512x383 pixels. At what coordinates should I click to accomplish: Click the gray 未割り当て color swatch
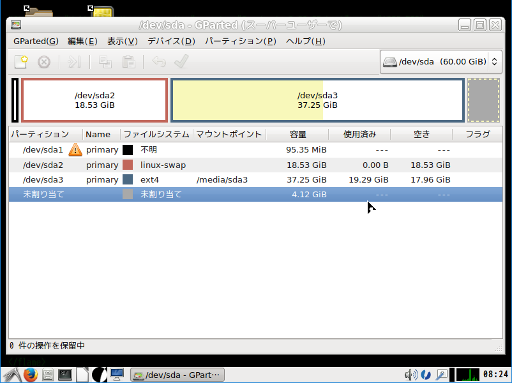click(128, 194)
